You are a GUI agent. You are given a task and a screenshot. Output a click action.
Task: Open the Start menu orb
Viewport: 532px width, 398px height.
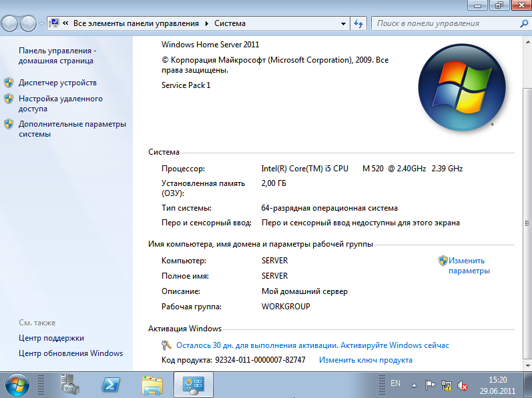pos(17,385)
